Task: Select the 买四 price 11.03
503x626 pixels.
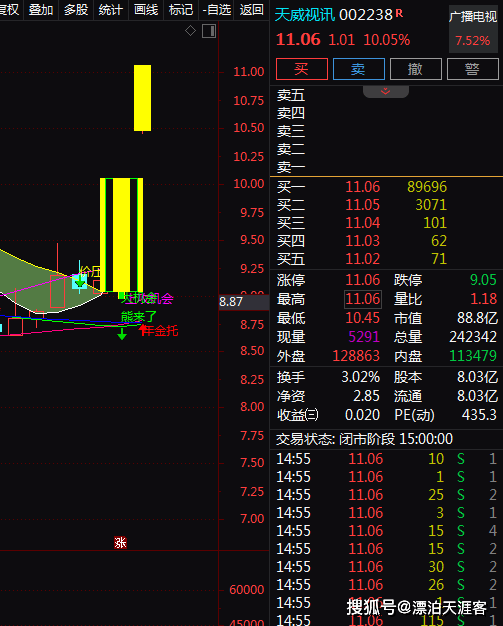Action: pos(362,241)
